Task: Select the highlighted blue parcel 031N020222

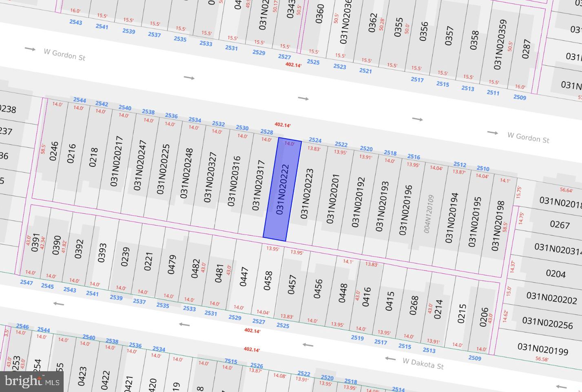Action: [x=282, y=190]
